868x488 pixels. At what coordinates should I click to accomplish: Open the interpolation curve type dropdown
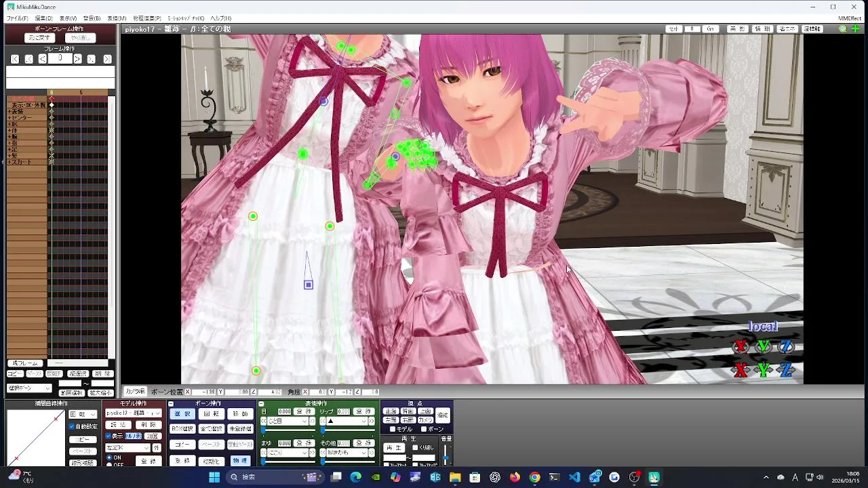tap(83, 414)
